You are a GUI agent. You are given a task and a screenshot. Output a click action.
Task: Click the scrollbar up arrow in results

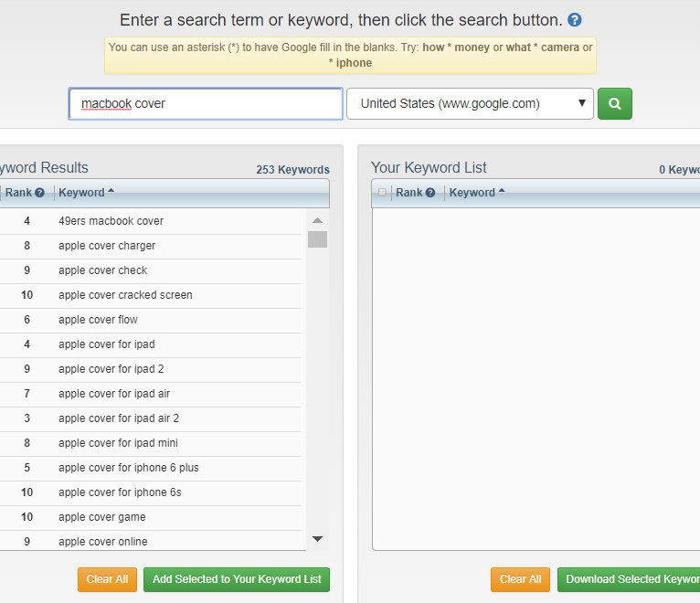(x=317, y=220)
